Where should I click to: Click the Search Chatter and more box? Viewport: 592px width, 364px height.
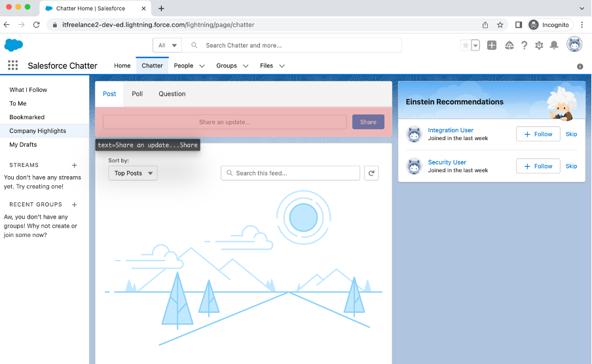[x=292, y=45]
